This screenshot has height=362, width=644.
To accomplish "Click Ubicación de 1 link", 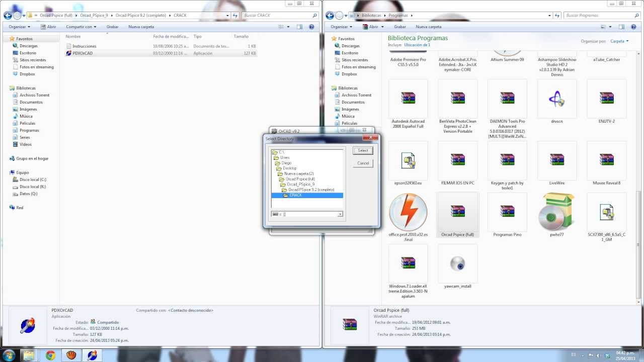I will 417,45.
